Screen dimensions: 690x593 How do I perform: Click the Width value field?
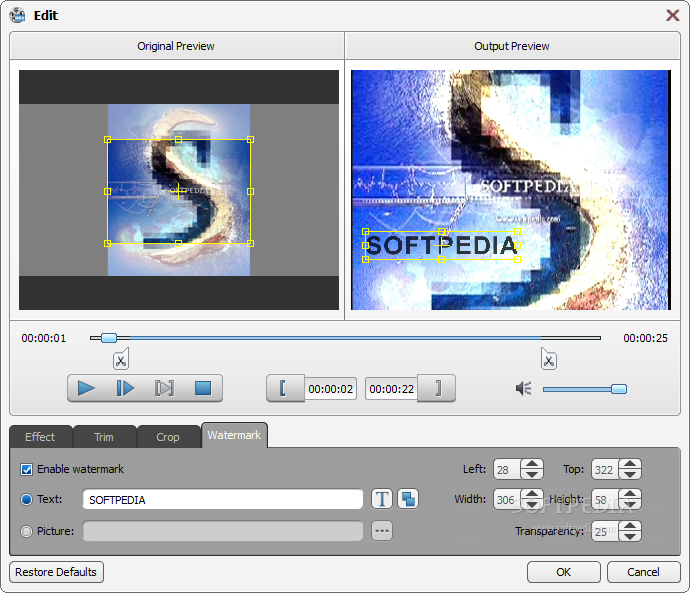click(507, 500)
